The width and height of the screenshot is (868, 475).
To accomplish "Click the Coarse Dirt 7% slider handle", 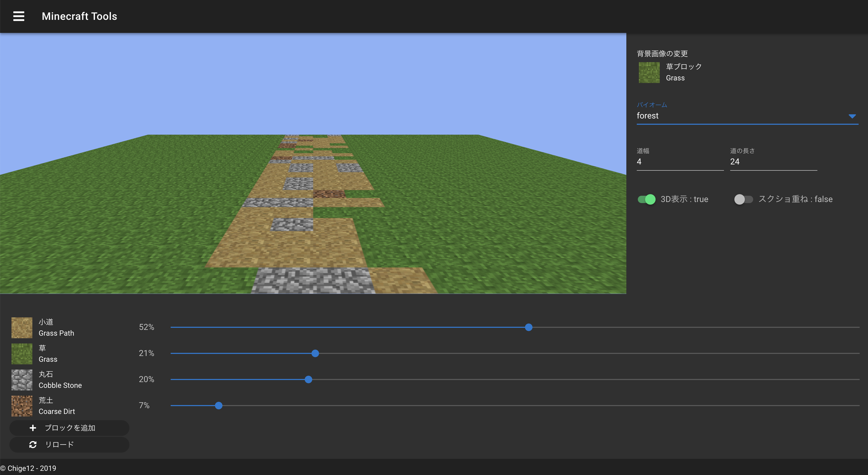I will (219, 406).
